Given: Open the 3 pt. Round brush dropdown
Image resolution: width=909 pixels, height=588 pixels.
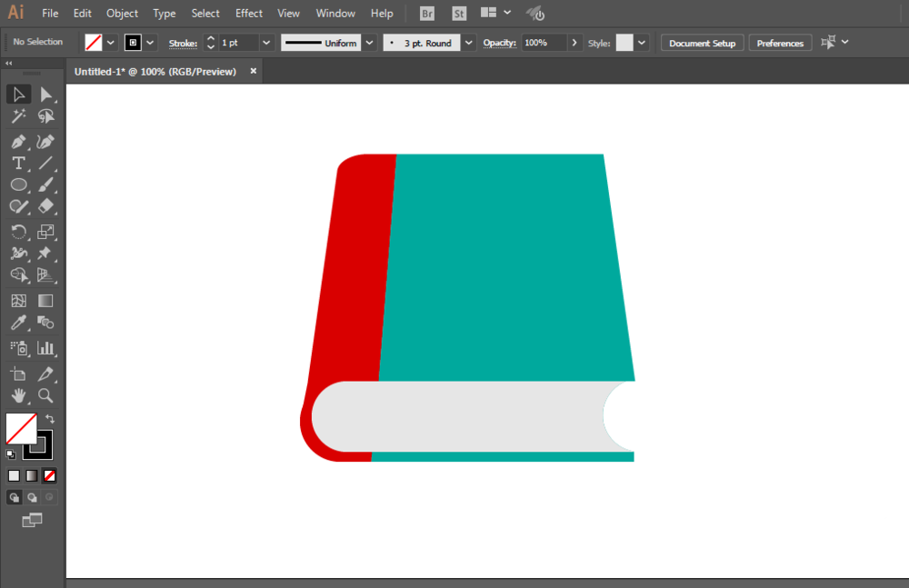Looking at the screenshot, I should point(468,43).
